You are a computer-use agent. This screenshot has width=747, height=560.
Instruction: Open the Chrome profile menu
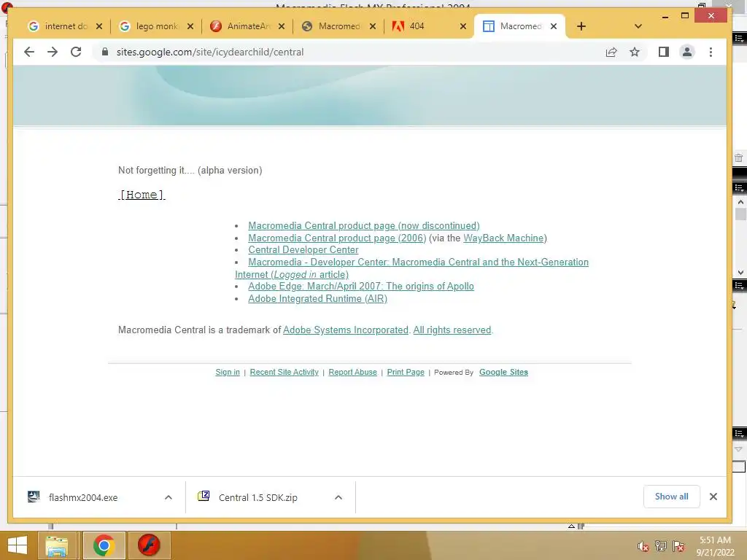coord(687,52)
